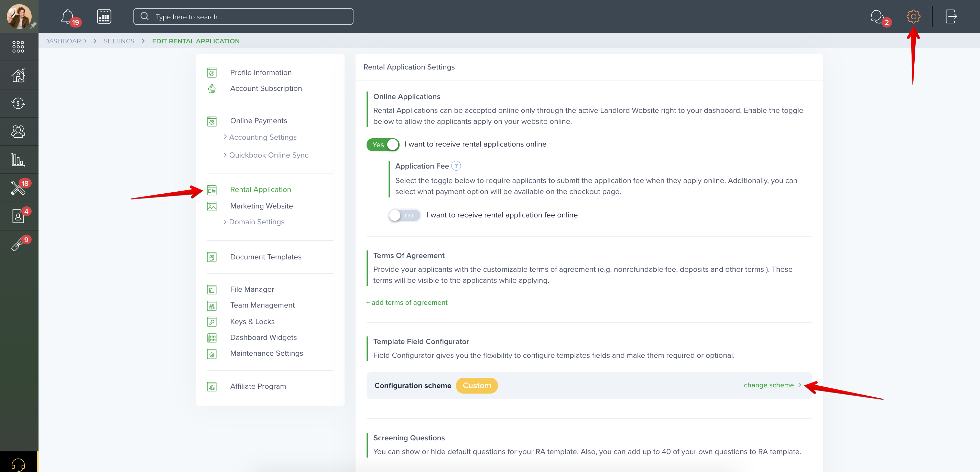980x472 pixels.
Task: Open Dashboard Widgets settings
Action: click(263, 337)
